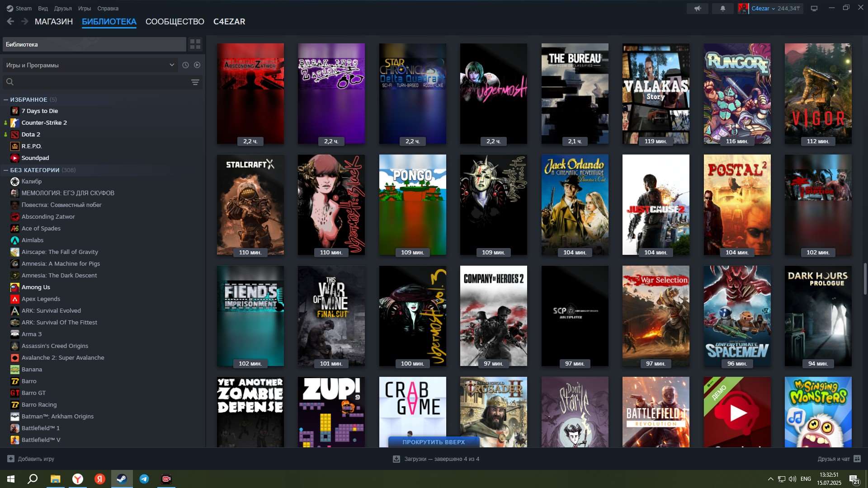Click the Steam logo menu

19,8
